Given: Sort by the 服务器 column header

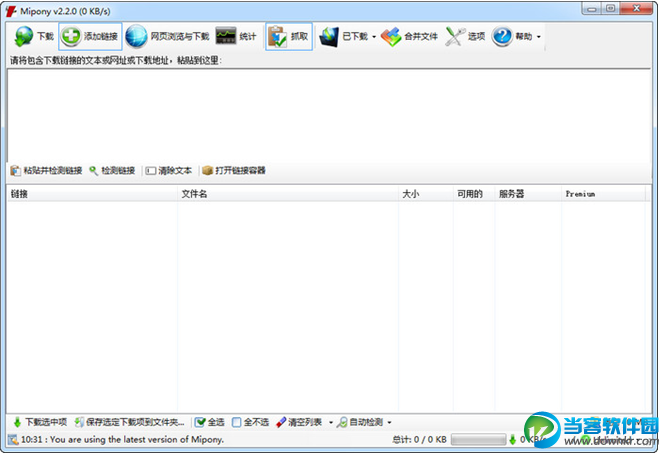Looking at the screenshot, I should point(528,194).
